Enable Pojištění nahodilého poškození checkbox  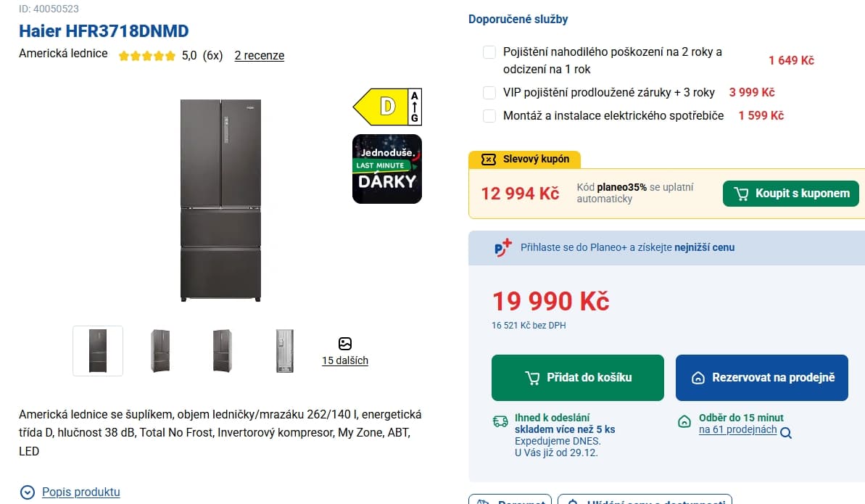coord(489,52)
